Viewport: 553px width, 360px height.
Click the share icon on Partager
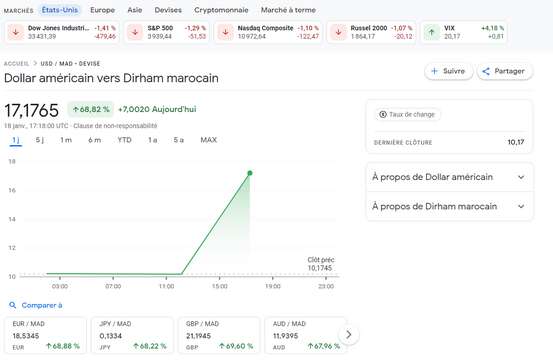pyautogui.click(x=486, y=71)
